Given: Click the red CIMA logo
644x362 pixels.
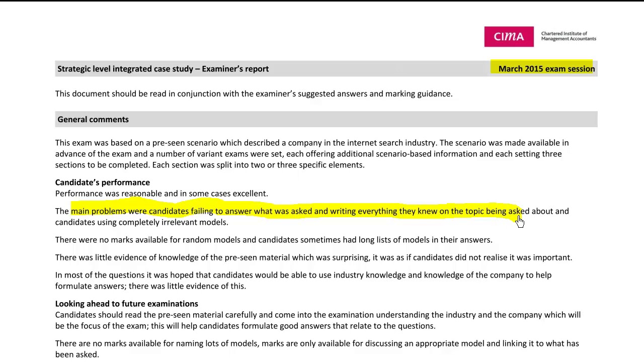Looking at the screenshot, I should coord(509,37).
